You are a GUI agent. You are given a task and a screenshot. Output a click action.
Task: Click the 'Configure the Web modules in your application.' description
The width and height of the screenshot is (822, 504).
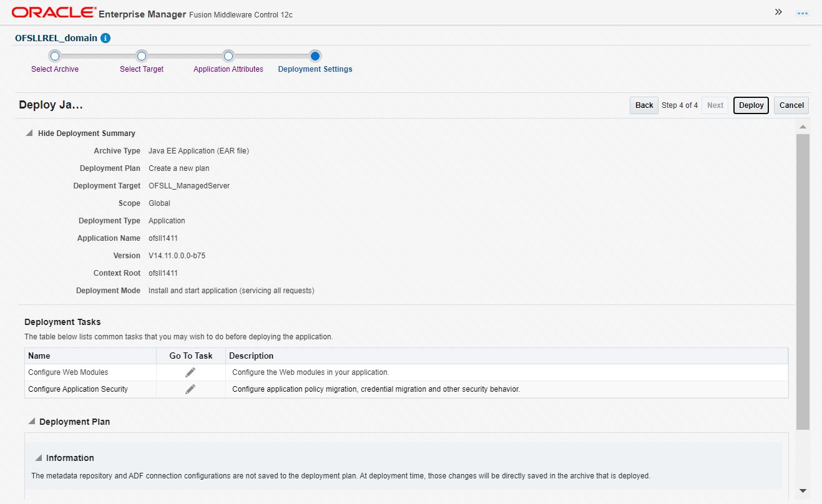pos(311,372)
